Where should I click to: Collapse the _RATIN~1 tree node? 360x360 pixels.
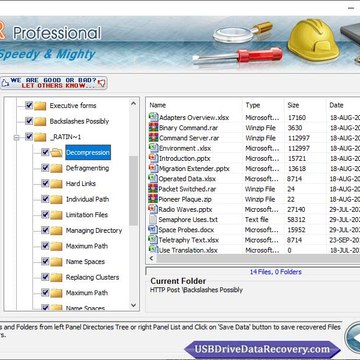click(x=16, y=137)
